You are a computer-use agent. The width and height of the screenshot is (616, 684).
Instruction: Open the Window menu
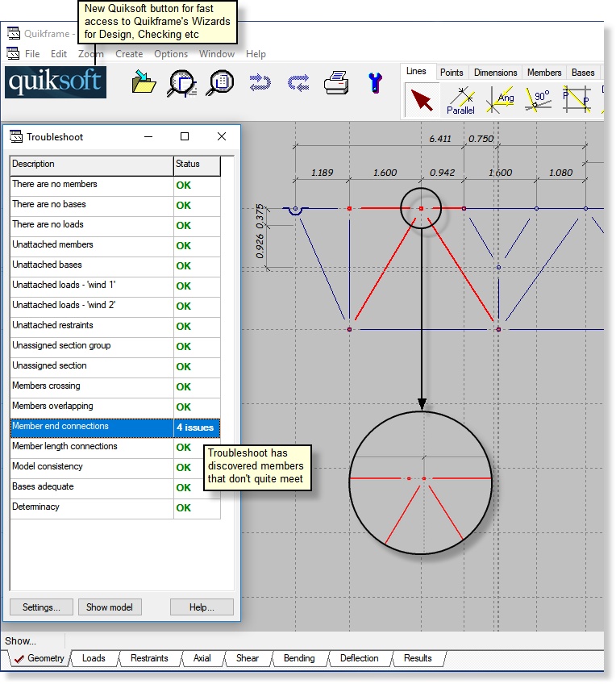[217, 54]
